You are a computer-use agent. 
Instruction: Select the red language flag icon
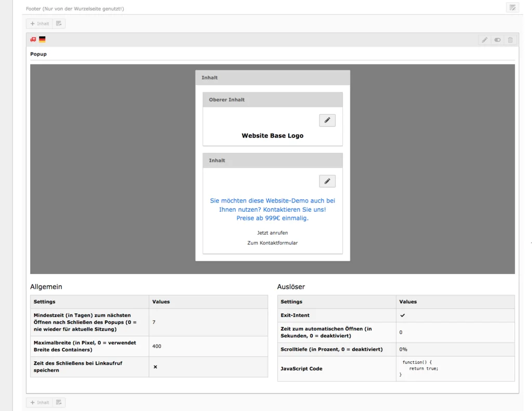pos(32,39)
